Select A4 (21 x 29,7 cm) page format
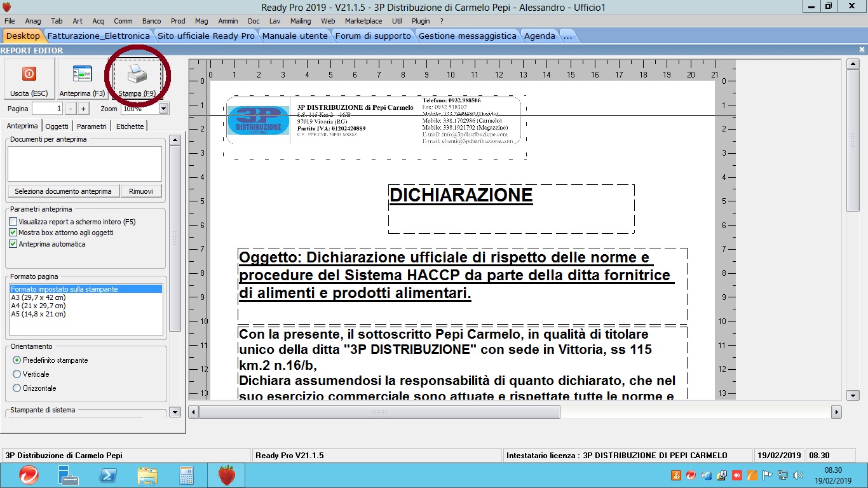The height and width of the screenshot is (488, 868). pos(86,306)
